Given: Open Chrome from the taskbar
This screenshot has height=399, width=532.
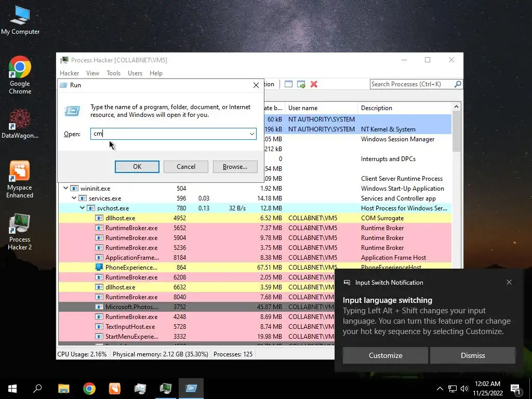Looking at the screenshot, I should click(x=89, y=389).
